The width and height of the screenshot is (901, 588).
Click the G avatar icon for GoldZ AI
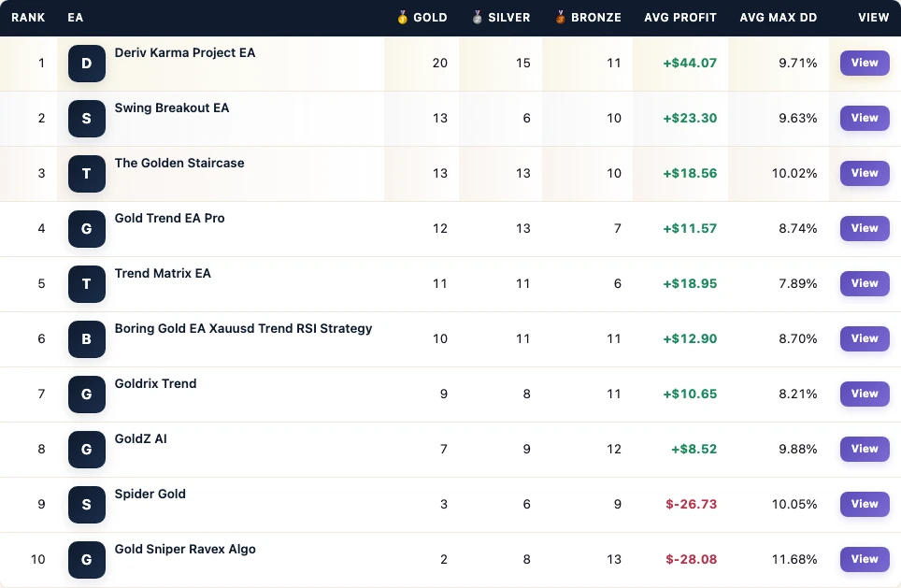[87, 450]
